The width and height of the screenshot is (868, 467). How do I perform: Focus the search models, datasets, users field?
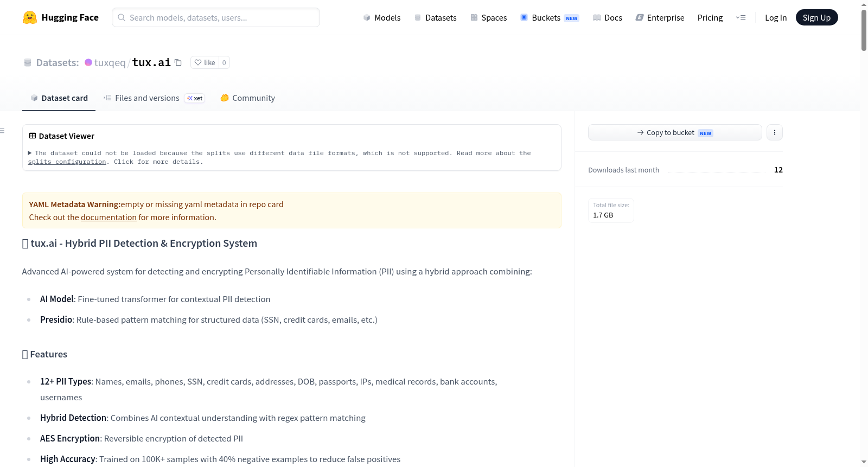coord(216,17)
